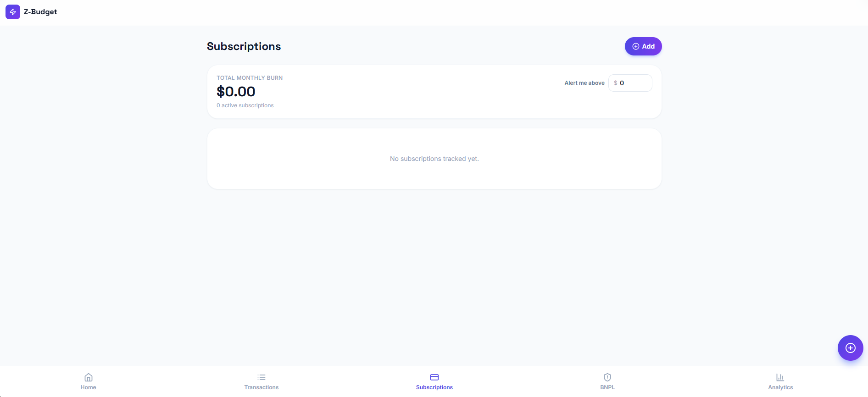Click the No subscriptions tracked yet message
The height and width of the screenshot is (397, 868).
(434, 159)
